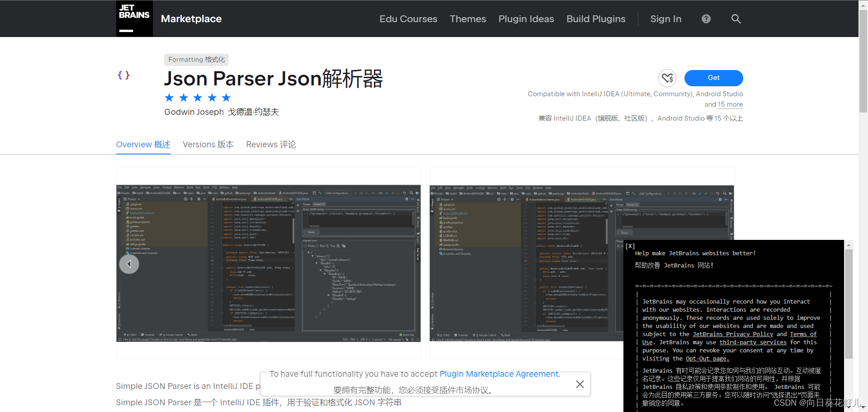Open the Plugin Marketplace Agreement link

click(500, 374)
